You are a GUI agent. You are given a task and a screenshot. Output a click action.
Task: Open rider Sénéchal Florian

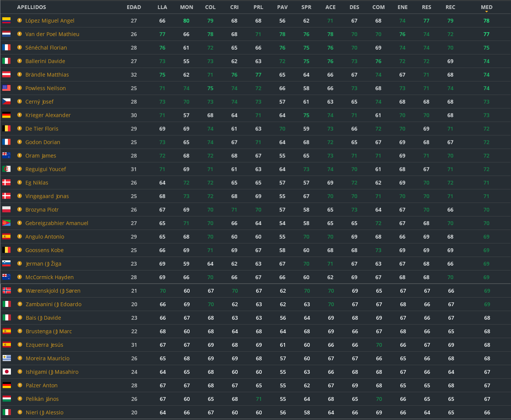coord(46,48)
